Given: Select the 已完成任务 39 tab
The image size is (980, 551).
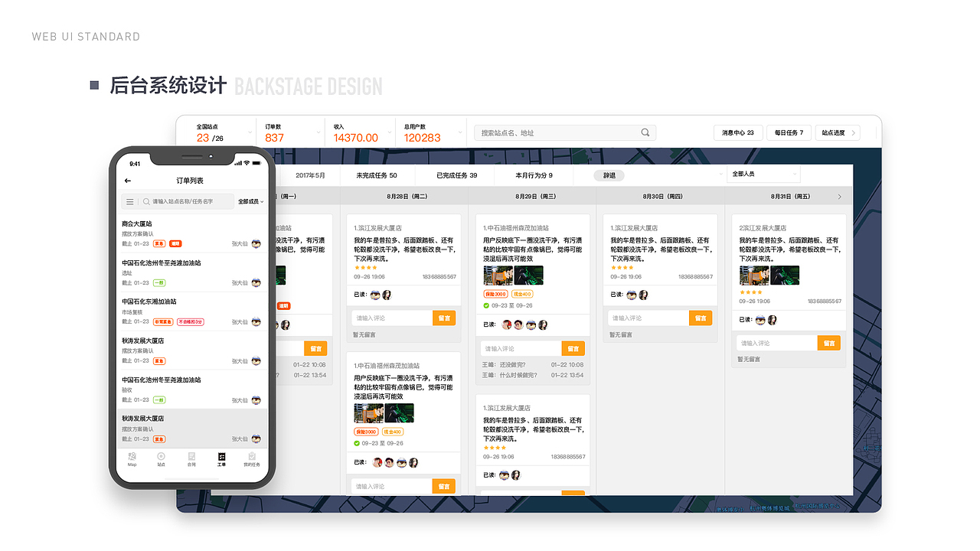Looking at the screenshot, I should (x=457, y=175).
